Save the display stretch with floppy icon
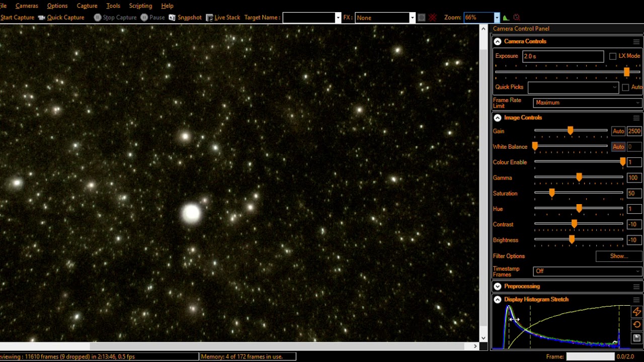The width and height of the screenshot is (644, 362). [637, 338]
